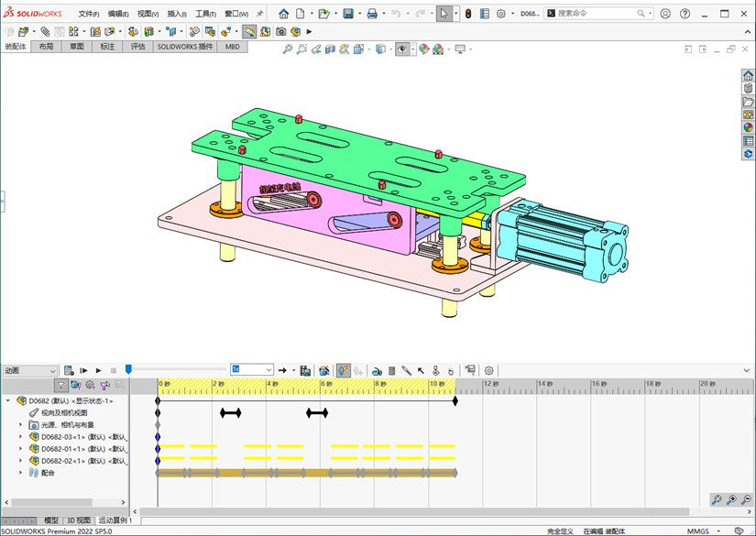
Task: Click the Take Snapshot camera icon
Action: coord(281,32)
